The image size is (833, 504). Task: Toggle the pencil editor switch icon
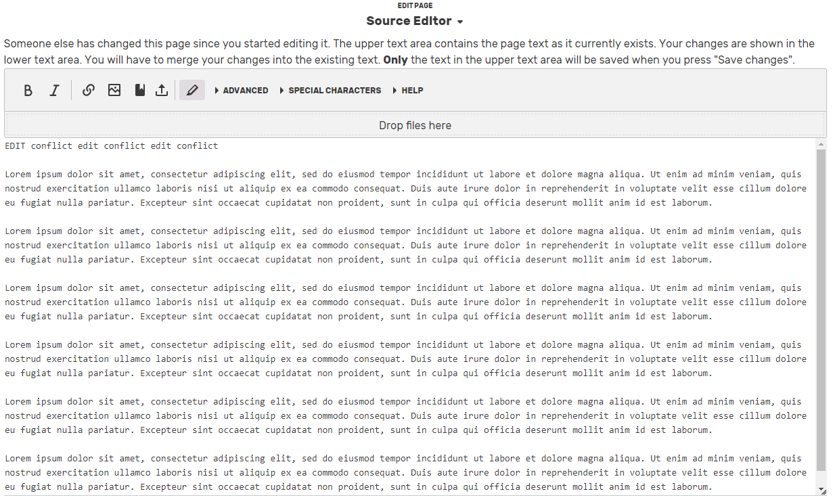[192, 90]
